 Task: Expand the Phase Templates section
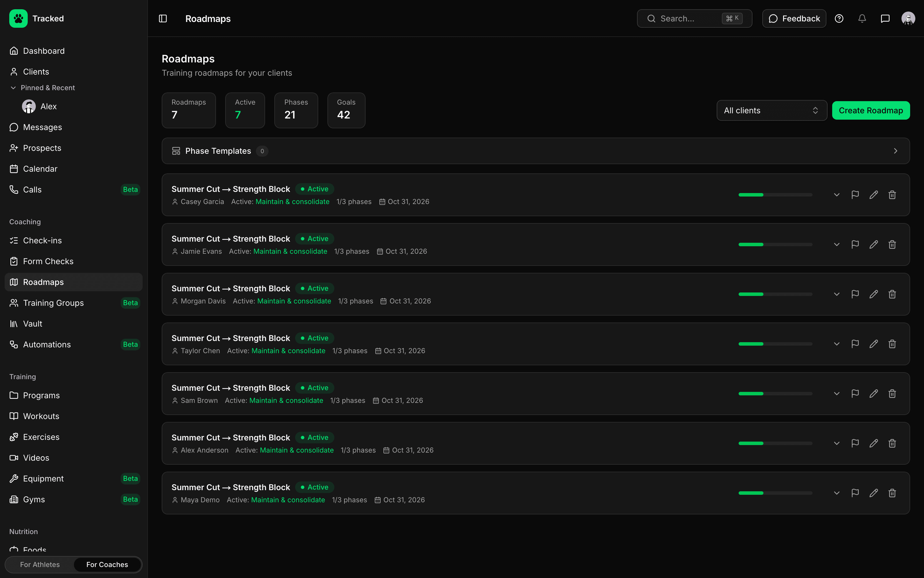pos(536,151)
